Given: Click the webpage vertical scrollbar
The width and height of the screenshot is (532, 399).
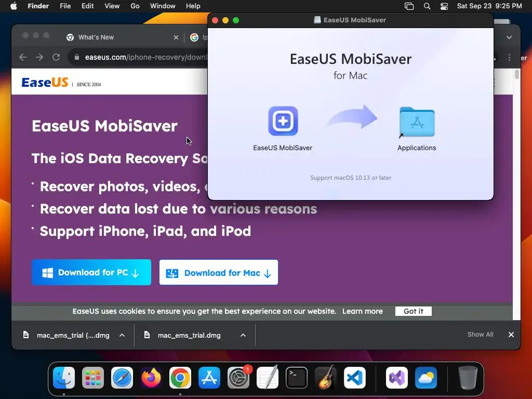Looking at the screenshot, I should [517, 74].
